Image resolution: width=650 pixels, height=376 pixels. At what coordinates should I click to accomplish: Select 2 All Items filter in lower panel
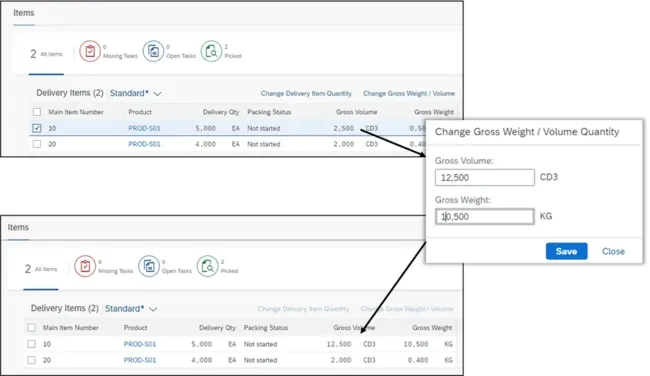click(x=41, y=269)
